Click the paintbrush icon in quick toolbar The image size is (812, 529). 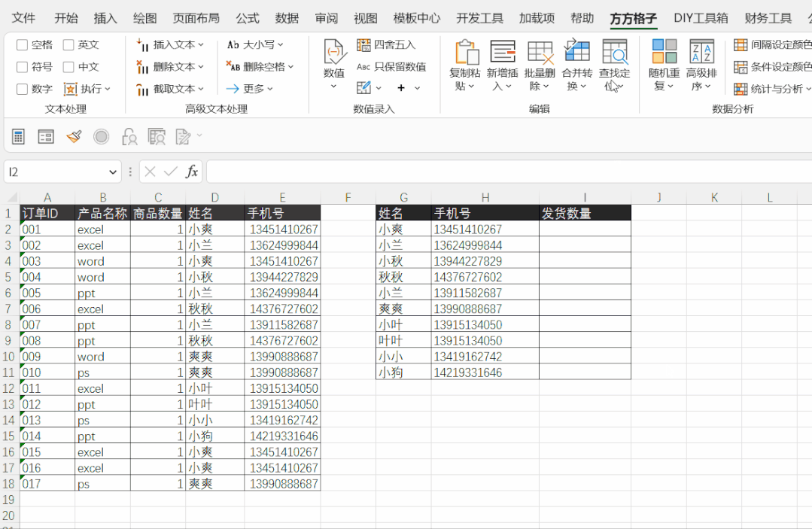pyautogui.click(x=74, y=136)
